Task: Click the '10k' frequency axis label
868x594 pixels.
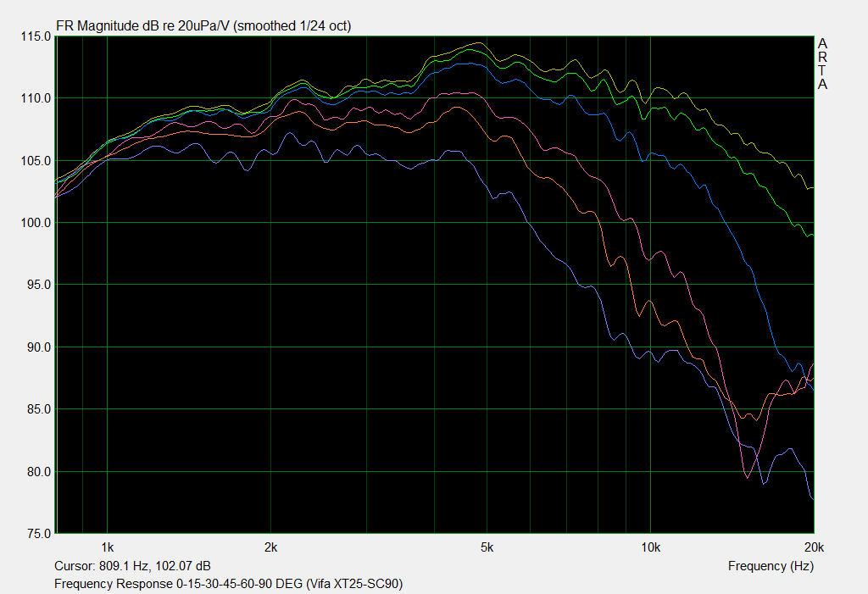Action: (651, 547)
